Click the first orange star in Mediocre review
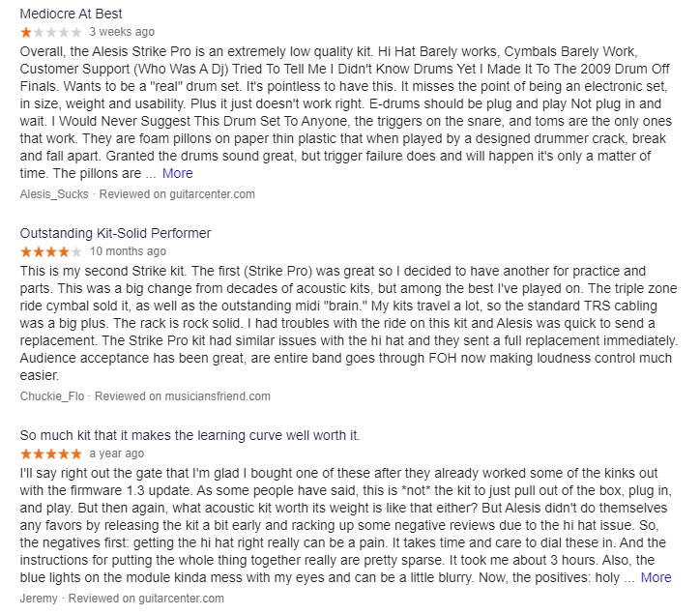 coord(26,32)
